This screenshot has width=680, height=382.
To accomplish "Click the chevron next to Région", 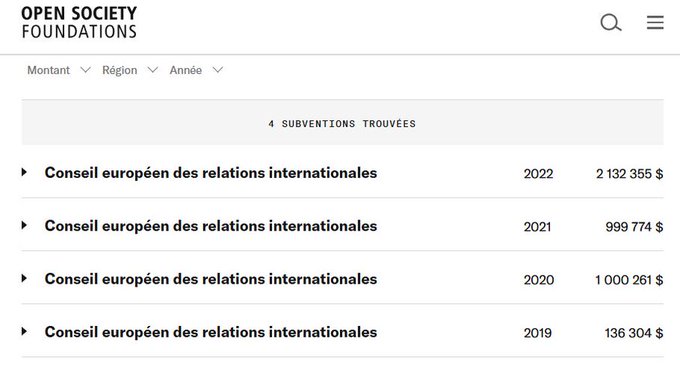I will (153, 70).
